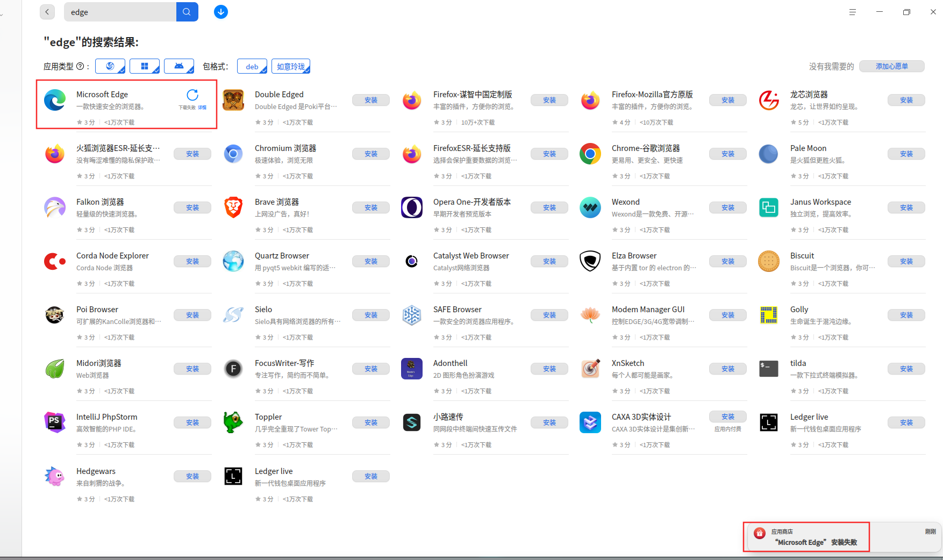Click the search magnifier button
The image size is (943, 560).
coord(187,12)
